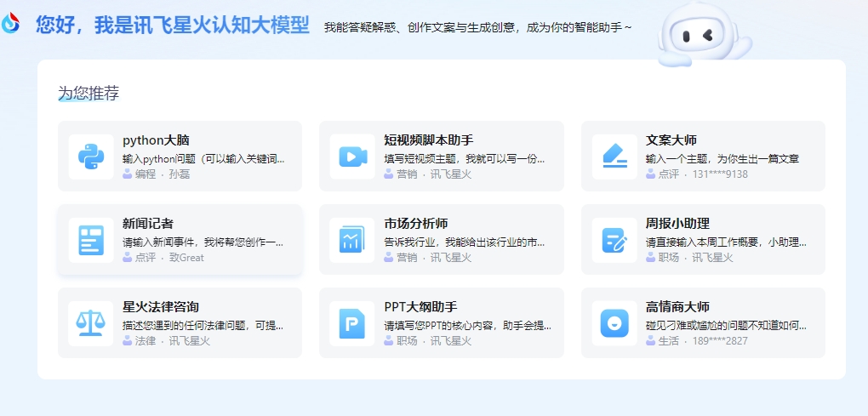Click description '请输入新闻事件，我将帮您创作一...'

click(x=203, y=242)
